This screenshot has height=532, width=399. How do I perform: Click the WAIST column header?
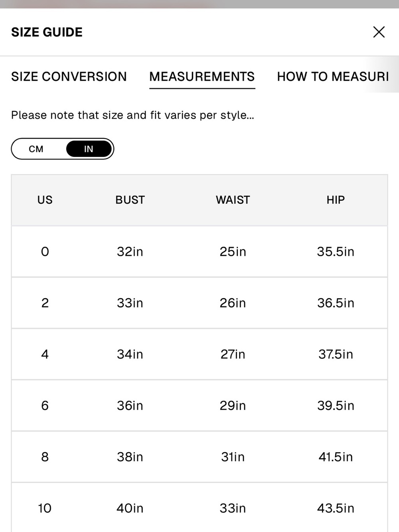[x=233, y=200]
